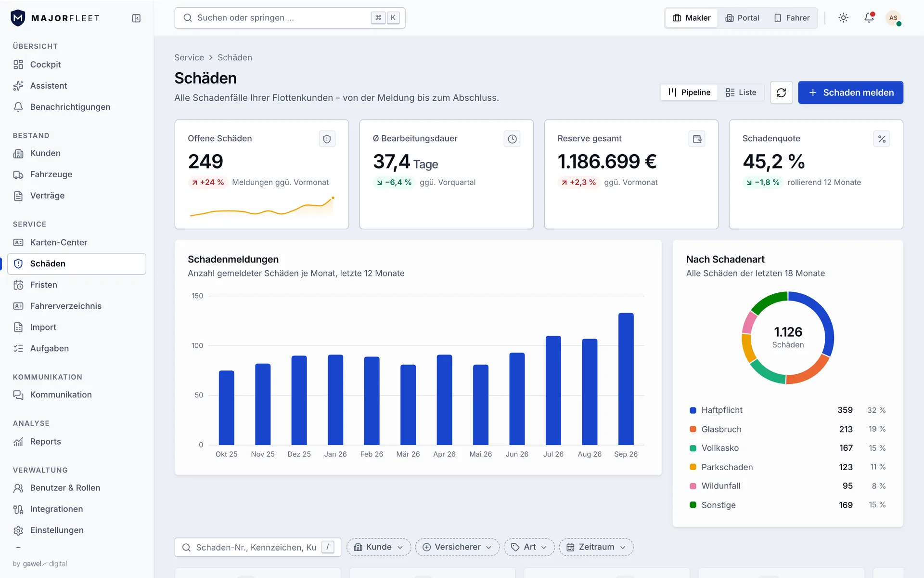Go to Karten-Center in sidebar
The height and width of the screenshot is (578, 924).
pyautogui.click(x=77, y=242)
